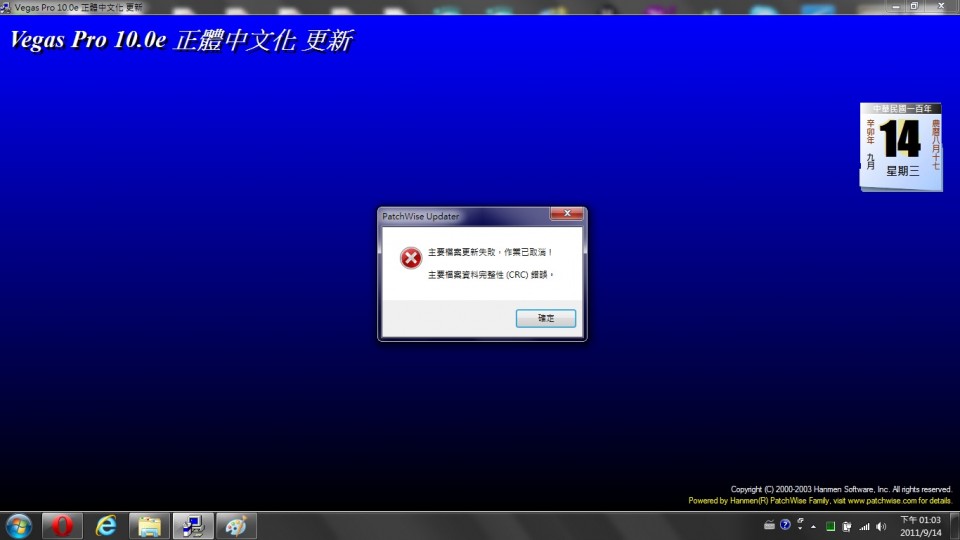
Task: Click the Copyright Hanmen Software text
Action: pos(841,489)
